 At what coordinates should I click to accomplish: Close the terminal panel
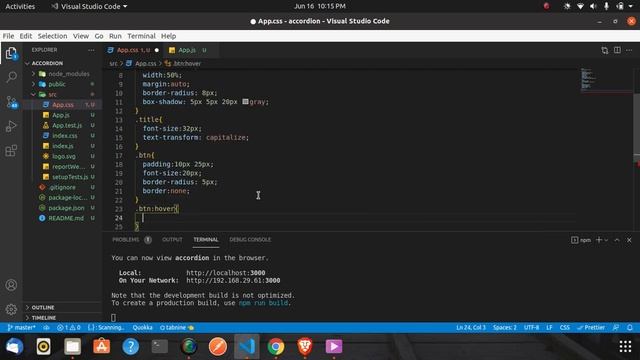[629, 240]
